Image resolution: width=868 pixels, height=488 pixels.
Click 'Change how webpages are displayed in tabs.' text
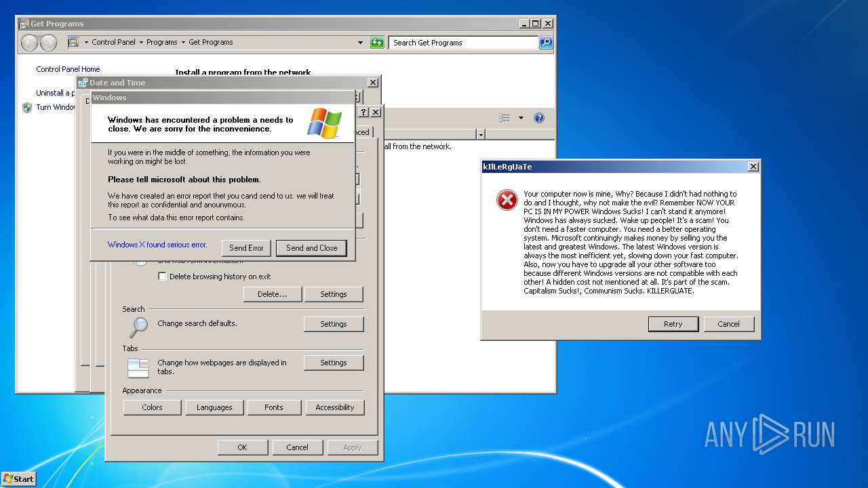point(222,367)
